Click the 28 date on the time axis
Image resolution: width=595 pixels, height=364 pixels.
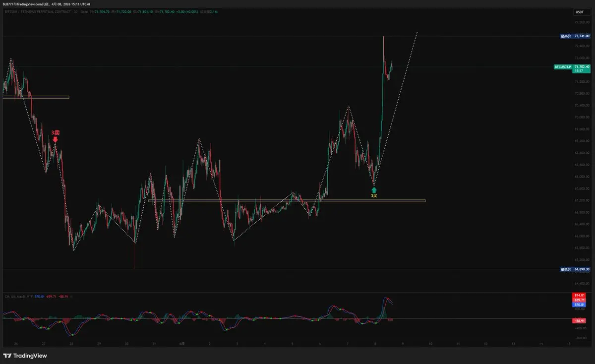coord(71,343)
